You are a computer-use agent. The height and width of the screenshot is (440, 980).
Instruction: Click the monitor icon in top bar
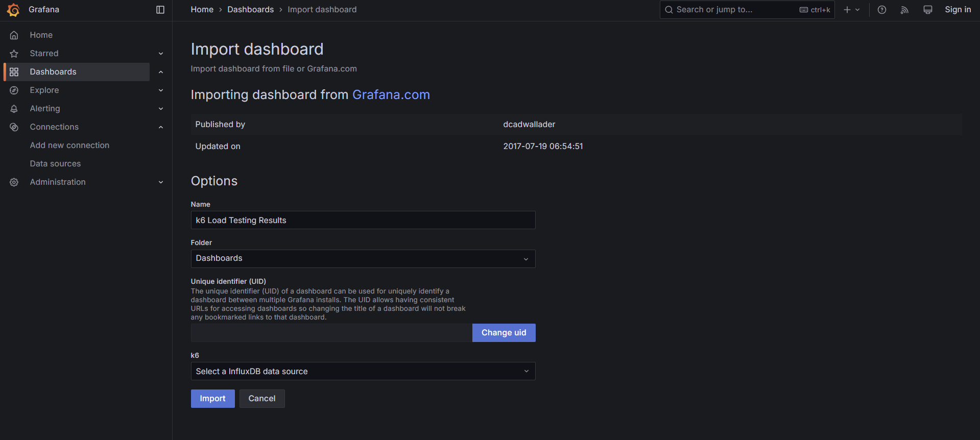[x=928, y=10]
